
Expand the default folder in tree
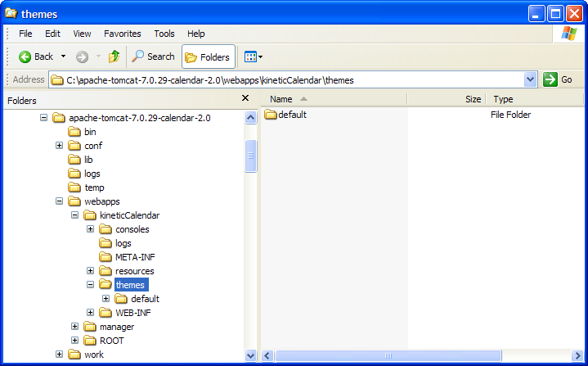click(106, 299)
